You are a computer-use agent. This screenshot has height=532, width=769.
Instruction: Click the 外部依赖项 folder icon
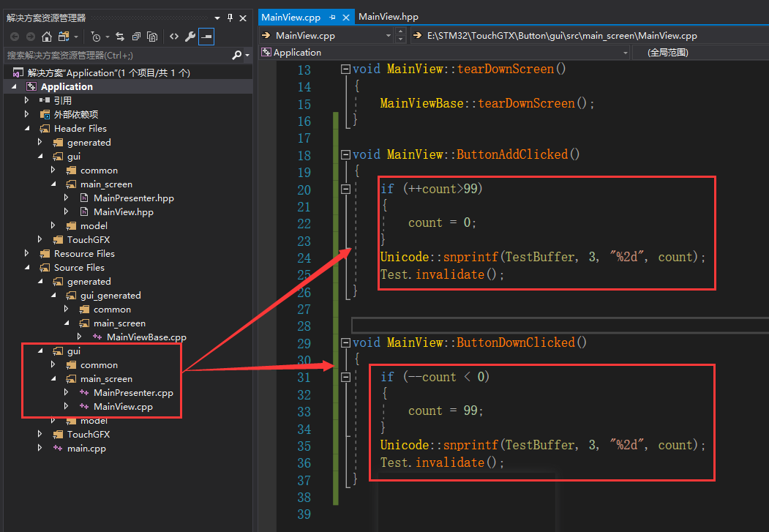click(45, 115)
